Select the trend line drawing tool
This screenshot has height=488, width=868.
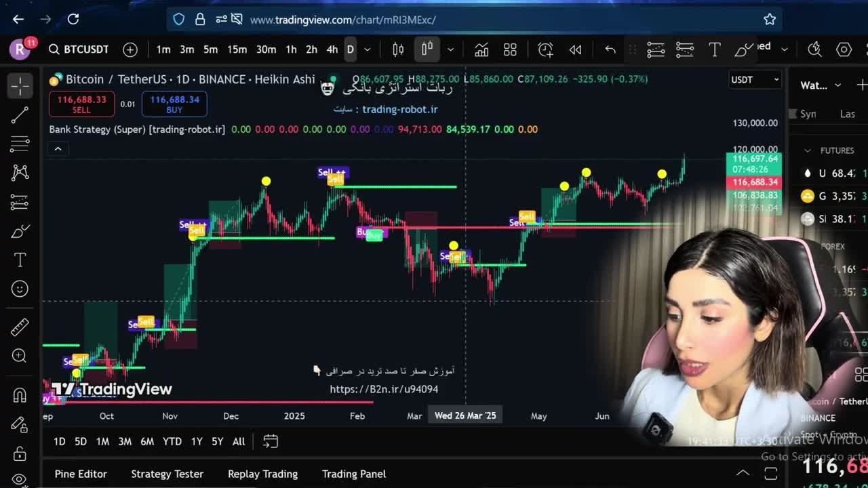[x=20, y=115]
